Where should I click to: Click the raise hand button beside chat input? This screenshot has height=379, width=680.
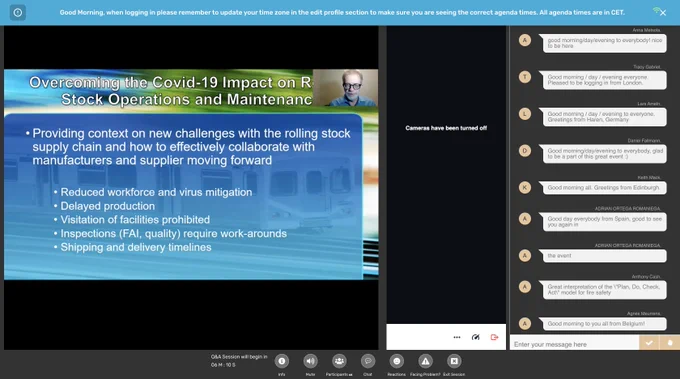point(670,343)
